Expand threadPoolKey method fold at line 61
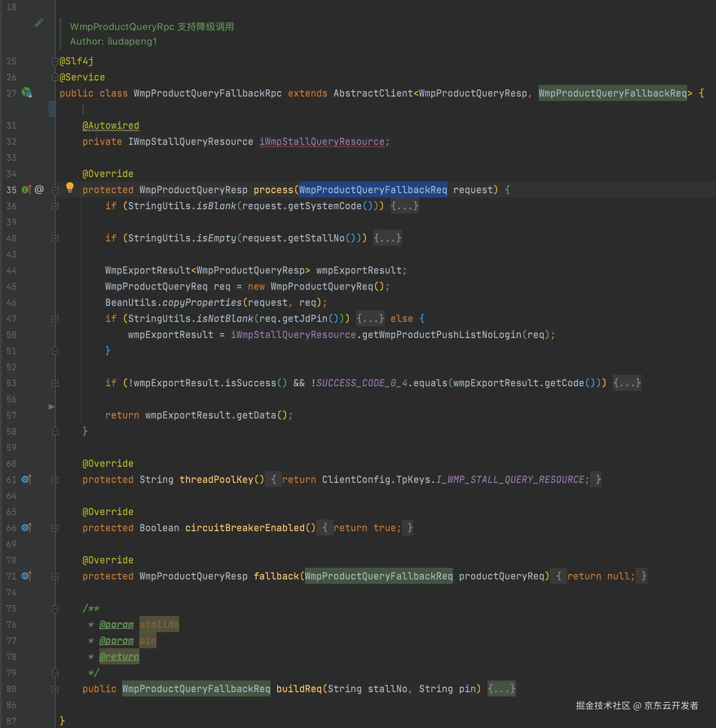 point(55,480)
